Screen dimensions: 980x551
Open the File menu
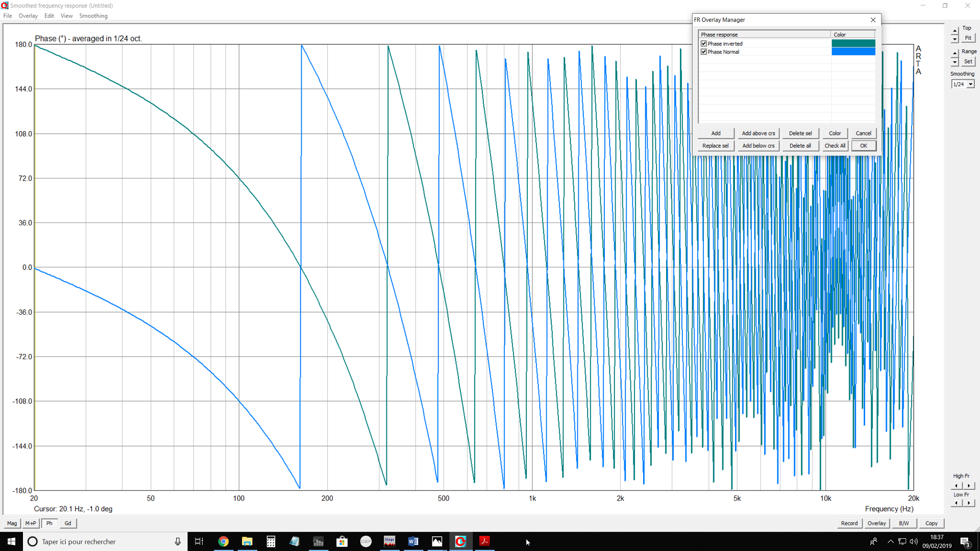pyautogui.click(x=8, y=16)
